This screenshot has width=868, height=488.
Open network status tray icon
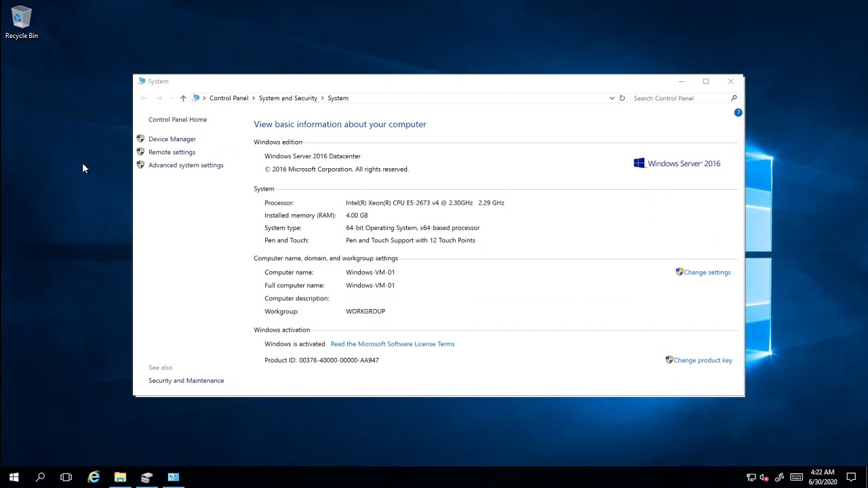751,477
